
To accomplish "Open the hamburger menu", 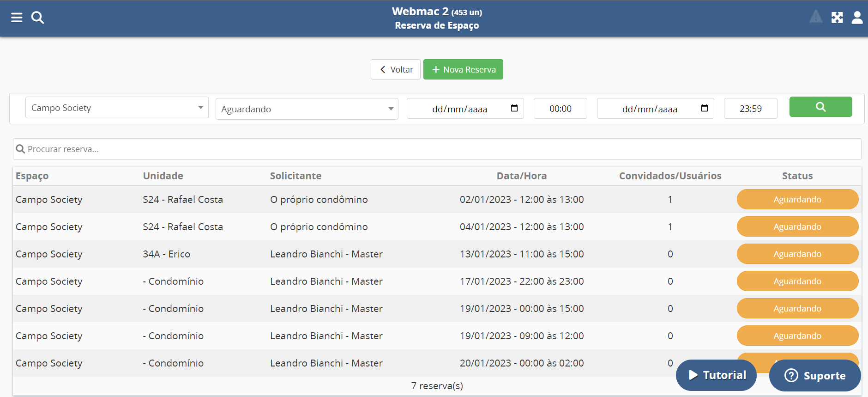I will pyautogui.click(x=17, y=18).
